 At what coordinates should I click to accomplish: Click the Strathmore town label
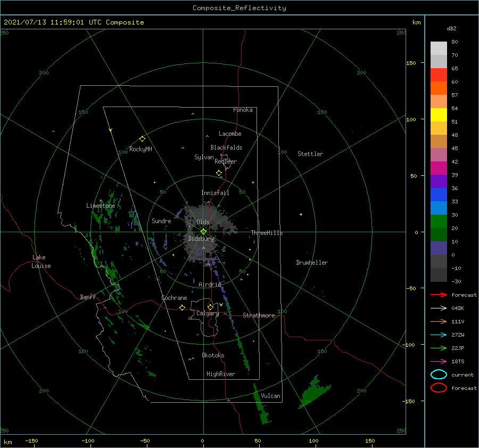259,315
